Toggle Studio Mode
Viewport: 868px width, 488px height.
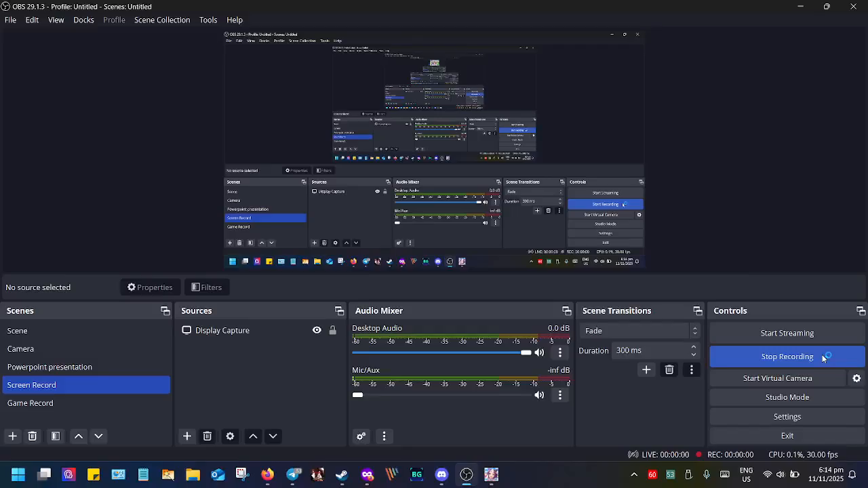click(787, 397)
